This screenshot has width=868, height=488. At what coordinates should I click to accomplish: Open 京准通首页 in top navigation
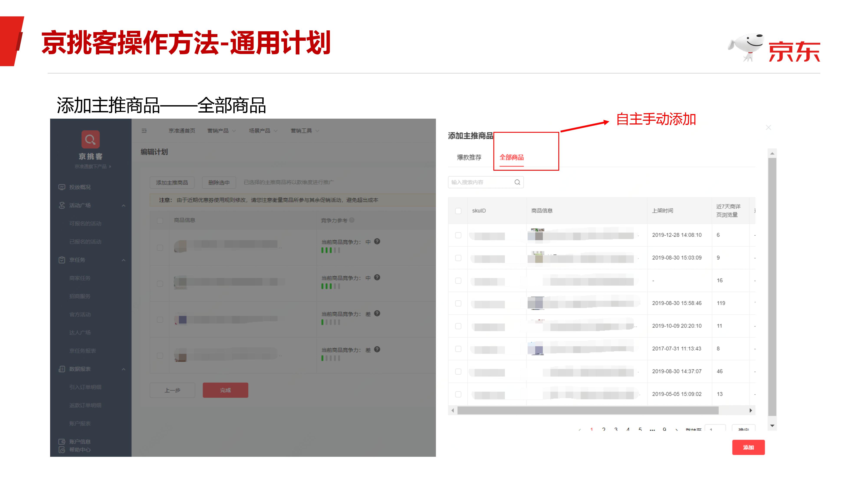click(x=182, y=131)
